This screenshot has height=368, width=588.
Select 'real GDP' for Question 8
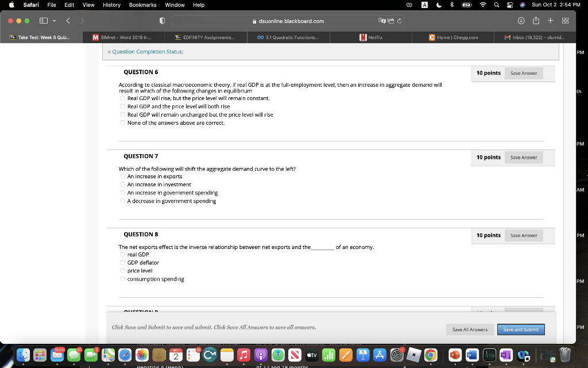point(122,254)
